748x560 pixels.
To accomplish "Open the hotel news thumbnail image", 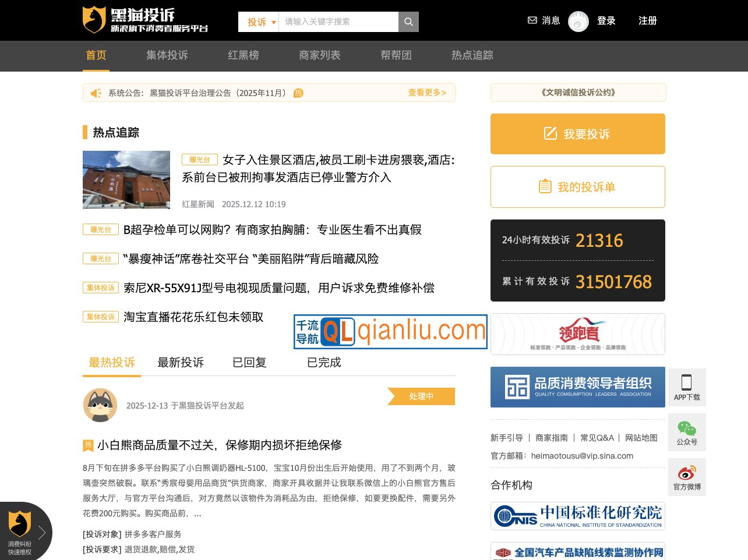I will (x=126, y=180).
